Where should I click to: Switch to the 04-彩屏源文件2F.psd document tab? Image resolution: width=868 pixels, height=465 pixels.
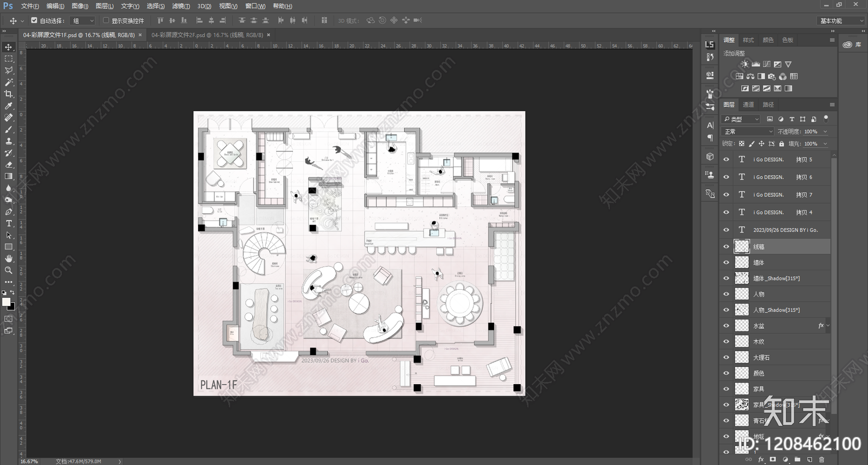(x=207, y=35)
